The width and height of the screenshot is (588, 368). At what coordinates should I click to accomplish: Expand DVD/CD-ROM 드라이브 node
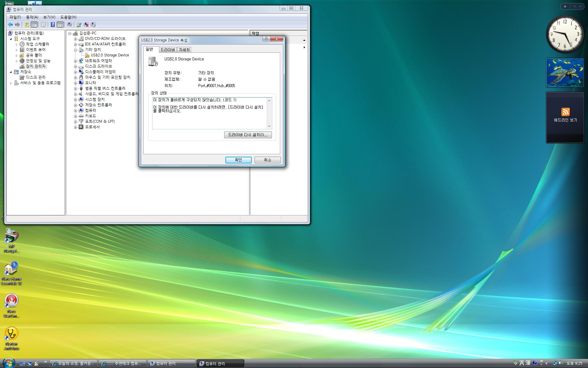[x=75, y=39]
